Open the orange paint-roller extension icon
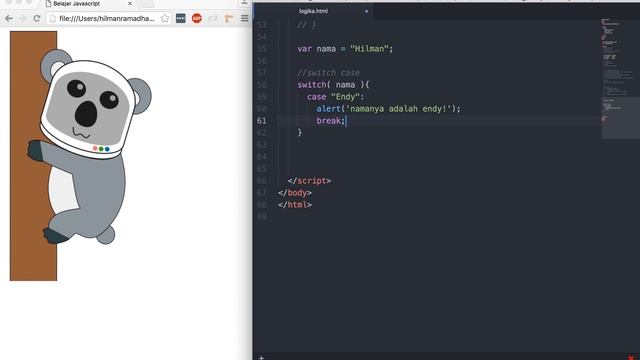 229,18
